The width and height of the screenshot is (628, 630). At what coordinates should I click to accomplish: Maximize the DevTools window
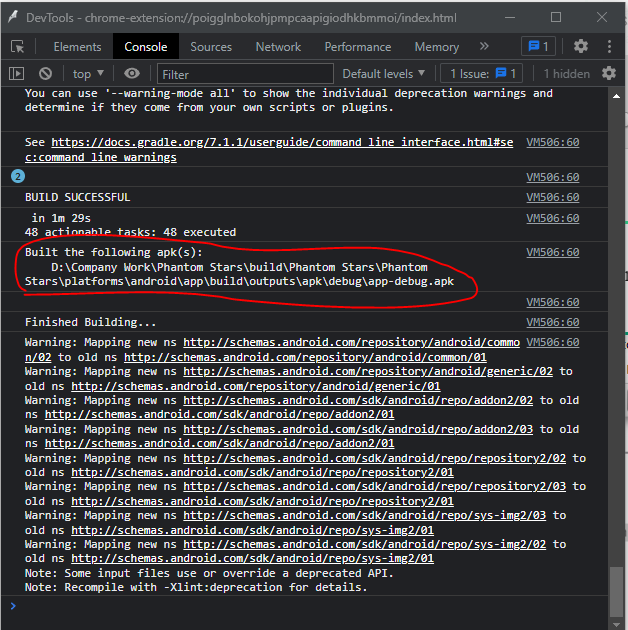coord(556,17)
